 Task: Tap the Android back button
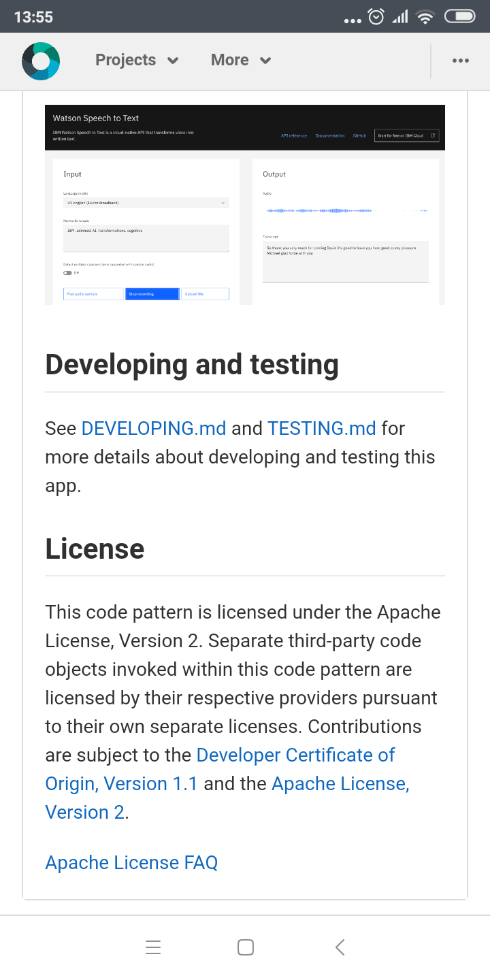(x=340, y=947)
